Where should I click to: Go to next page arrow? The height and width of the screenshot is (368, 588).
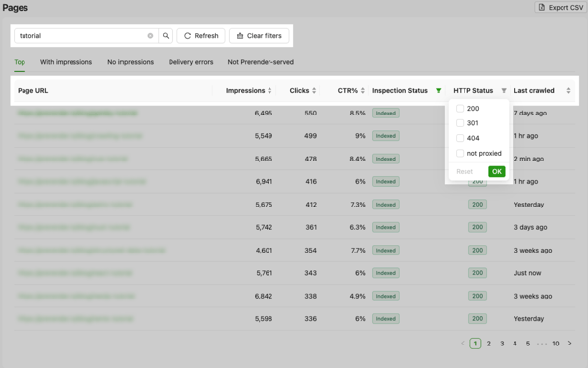[x=569, y=344]
